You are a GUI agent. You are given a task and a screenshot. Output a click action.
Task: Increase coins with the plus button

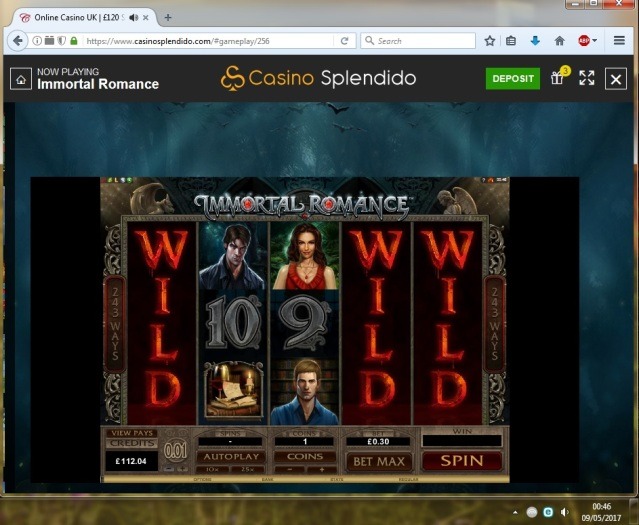tap(322, 470)
